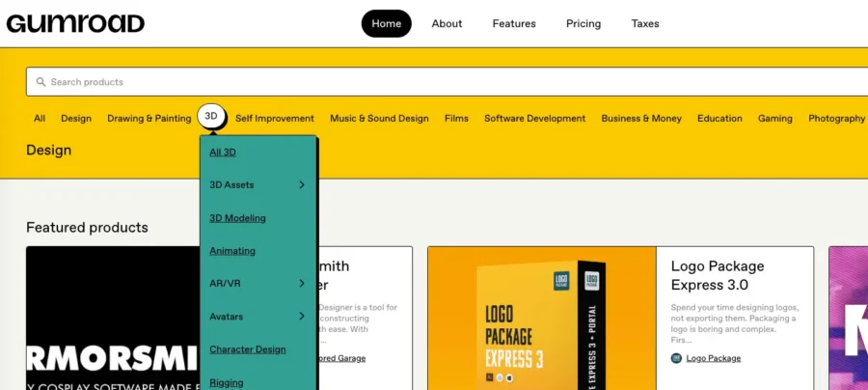
Task: Select the Self Improvement category
Action: (x=275, y=118)
